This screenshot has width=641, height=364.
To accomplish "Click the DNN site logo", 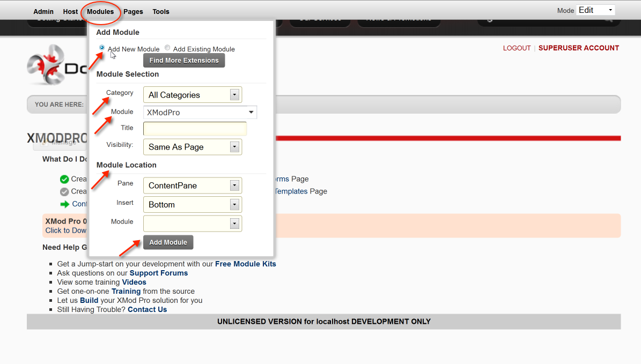I will (x=57, y=64).
